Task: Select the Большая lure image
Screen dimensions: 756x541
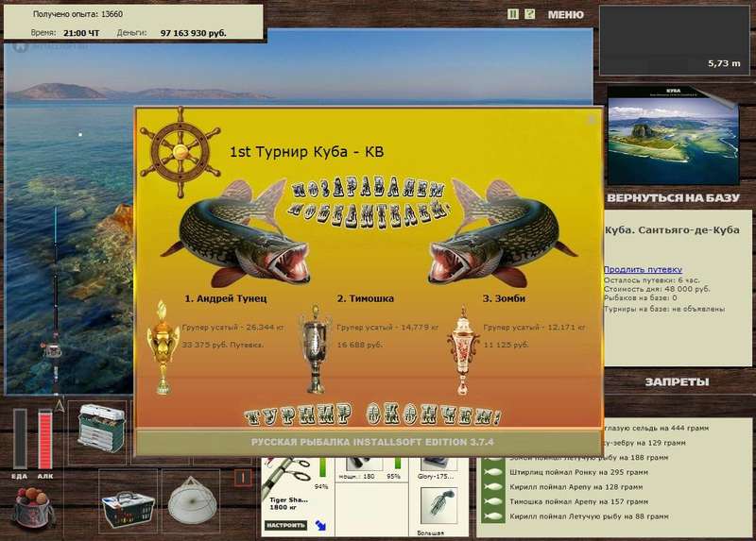Action: (438, 506)
